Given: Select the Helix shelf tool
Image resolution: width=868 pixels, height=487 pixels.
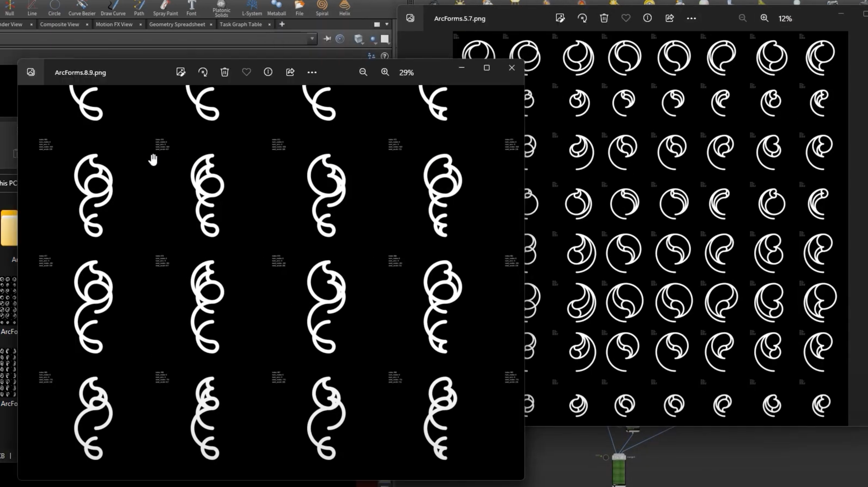Looking at the screenshot, I should (344, 8).
